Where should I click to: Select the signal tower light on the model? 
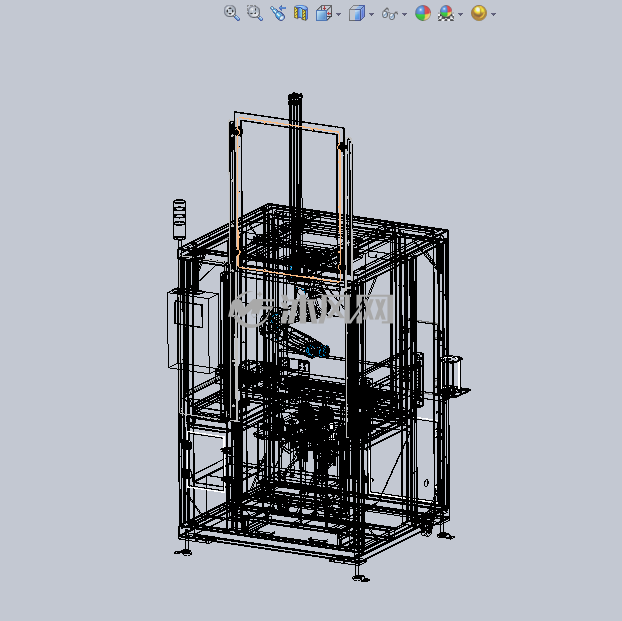pyautogui.click(x=179, y=219)
